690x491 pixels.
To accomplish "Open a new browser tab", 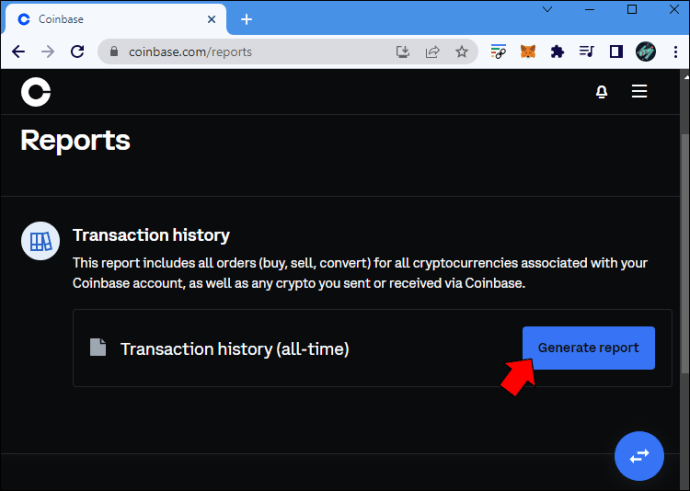I will coord(246,19).
